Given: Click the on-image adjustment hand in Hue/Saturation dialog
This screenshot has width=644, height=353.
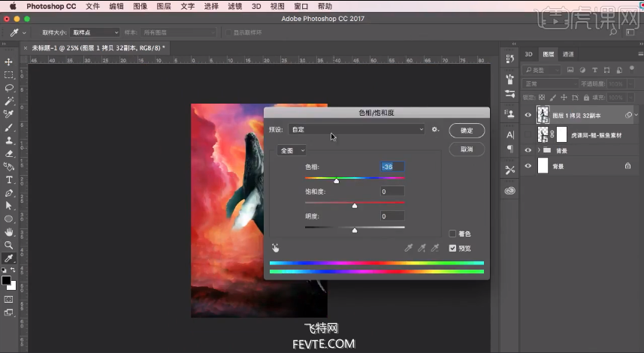Looking at the screenshot, I should click(x=276, y=248).
